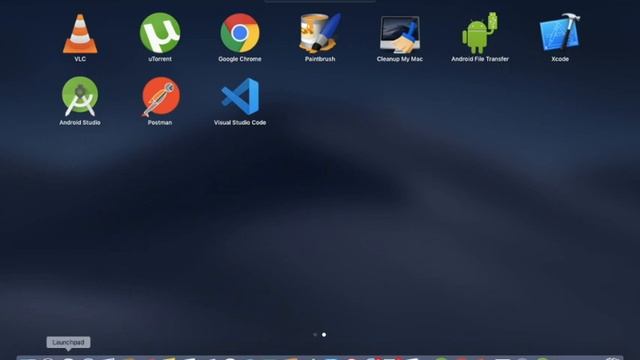Screen dimensions: 640x360
Task: Launch Android File Transfer
Action: point(480,33)
